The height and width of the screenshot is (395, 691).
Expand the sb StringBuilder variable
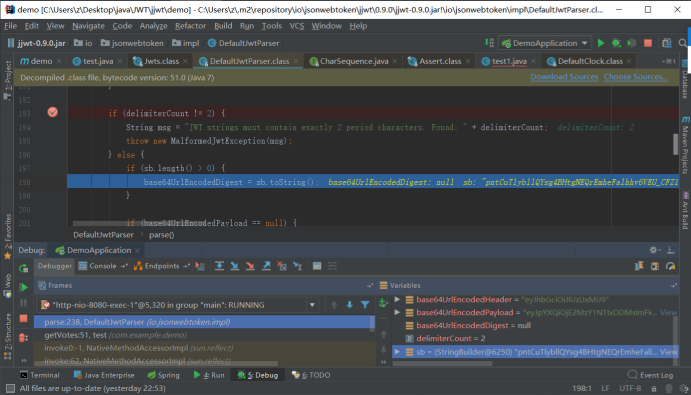pyautogui.click(x=397, y=351)
